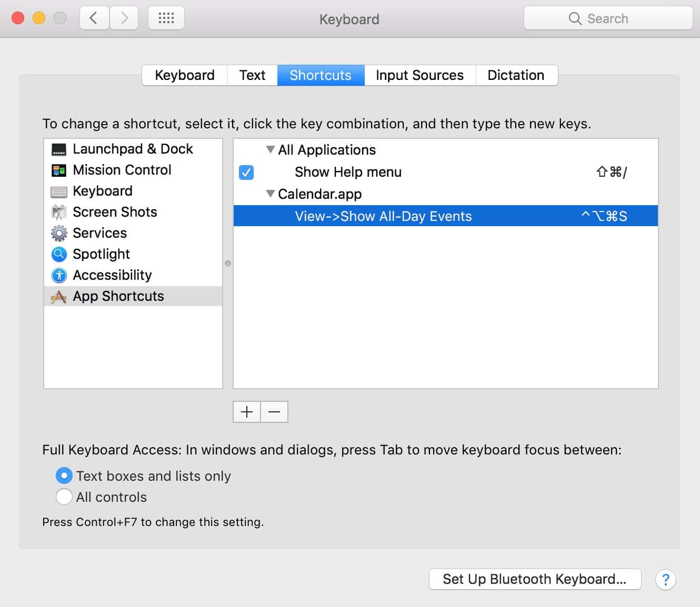700x607 pixels.
Task: Click Set Up Bluetooth Keyboard button
Action: (535, 579)
